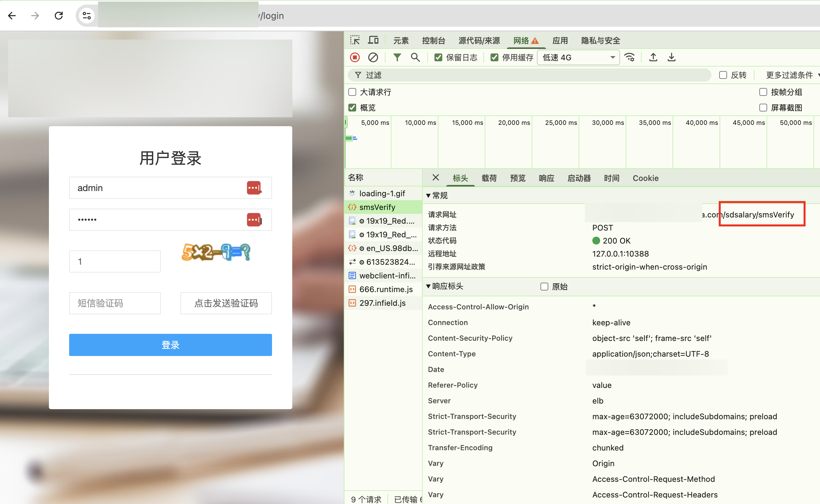Switch to the 控制台 tab

point(433,41)
